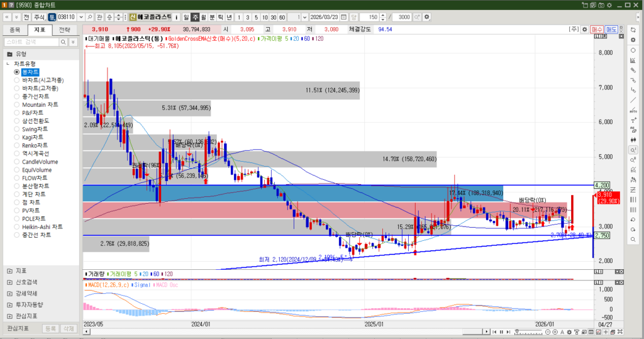Click the smart search magnifier icon
This screenshot has height=339, width=644.
tap(63, 42)
